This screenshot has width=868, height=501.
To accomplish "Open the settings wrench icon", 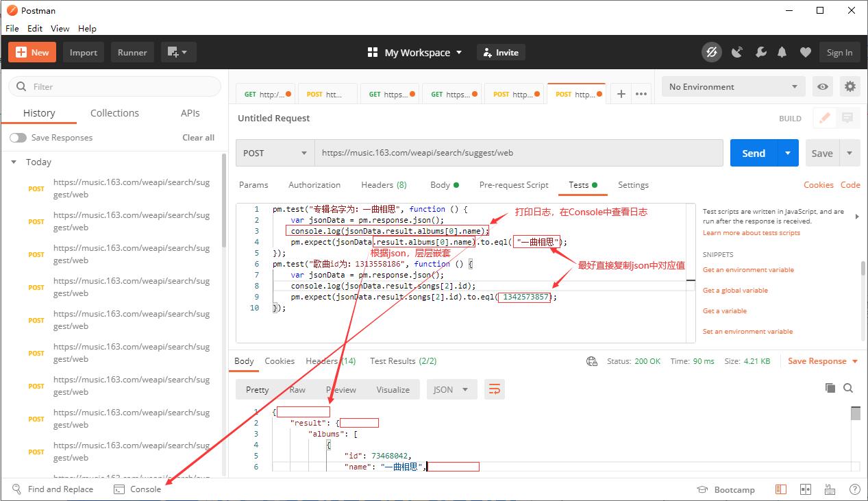I will click(760, 53).
